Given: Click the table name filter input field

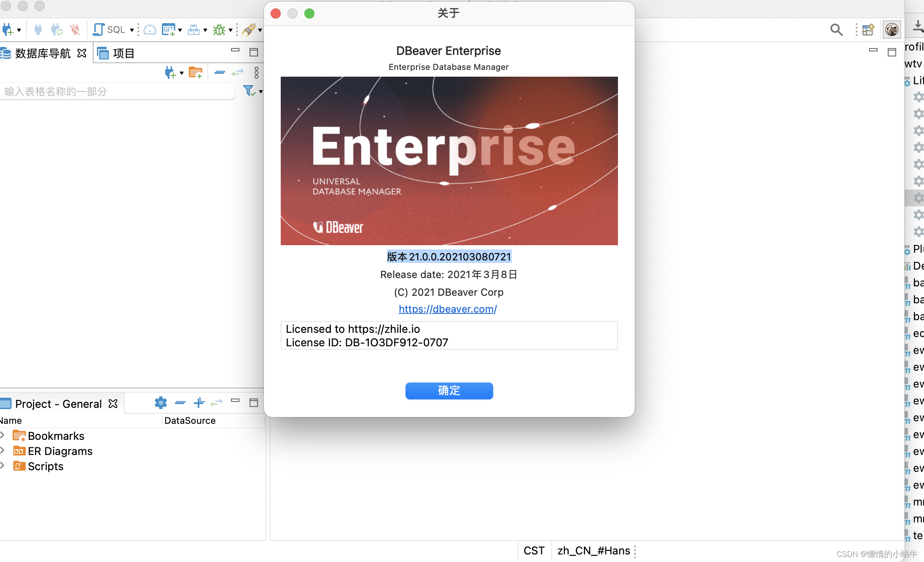Looking at the screenshot, I should [117, 91].
